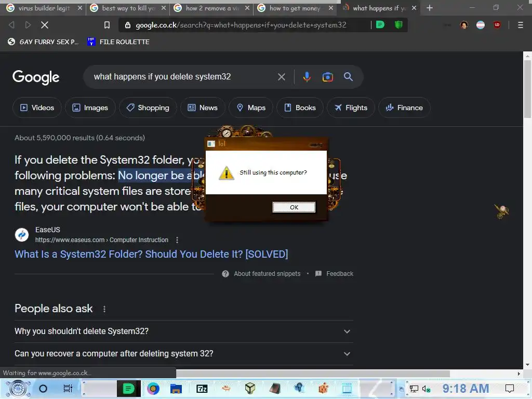Viewport: 532px width, 399px height.
Task: Click the address bar URL
Action: (x=241, y=25)
